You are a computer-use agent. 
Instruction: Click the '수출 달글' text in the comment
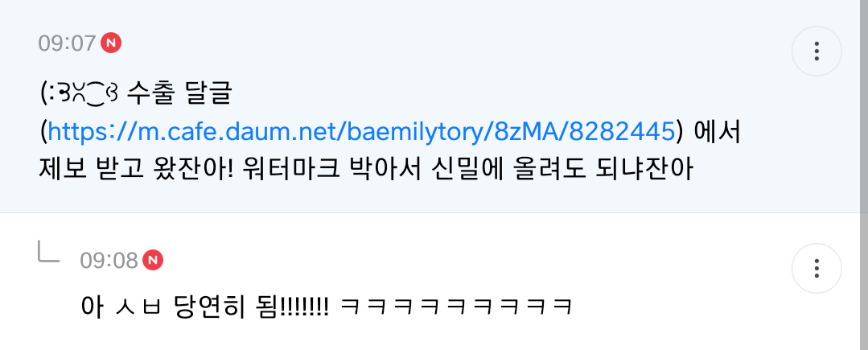point(179,95)
